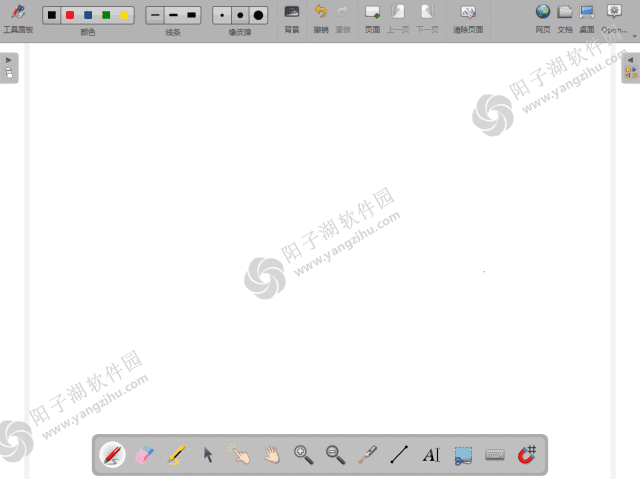640x479 pixels.
Task: Undo with the 撤销 arrow
Action: (321, 18)
